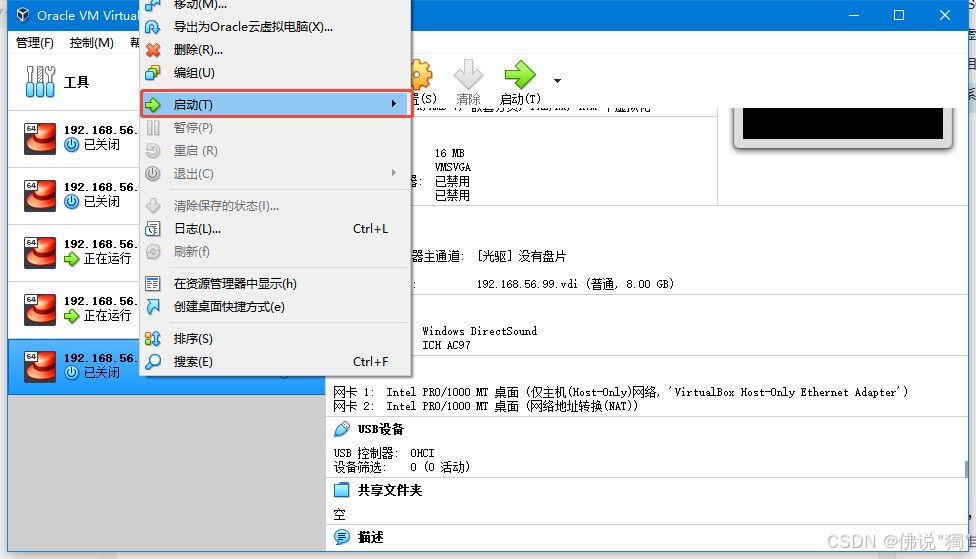
Task: Minimize the VirtualBox window
Action: [854, 15]
